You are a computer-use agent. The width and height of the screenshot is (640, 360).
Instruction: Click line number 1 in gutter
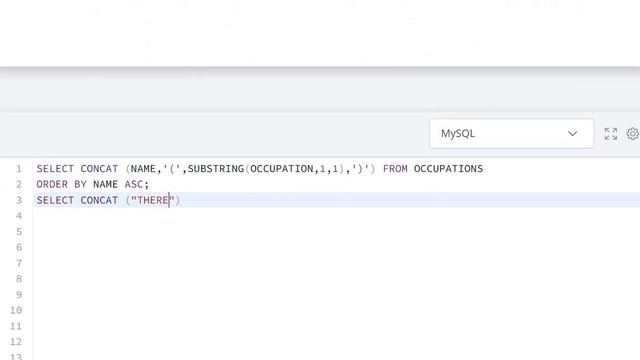[x=19, y=169]
